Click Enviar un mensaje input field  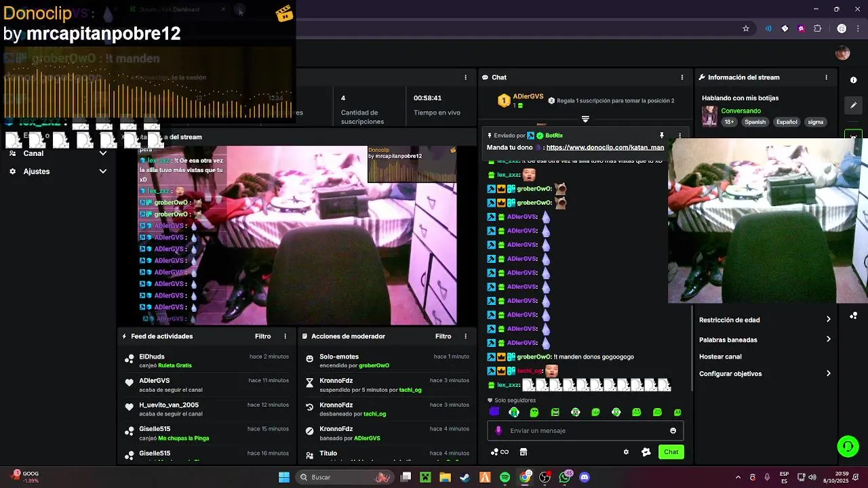pyautogui.click(x=585, y=430)
